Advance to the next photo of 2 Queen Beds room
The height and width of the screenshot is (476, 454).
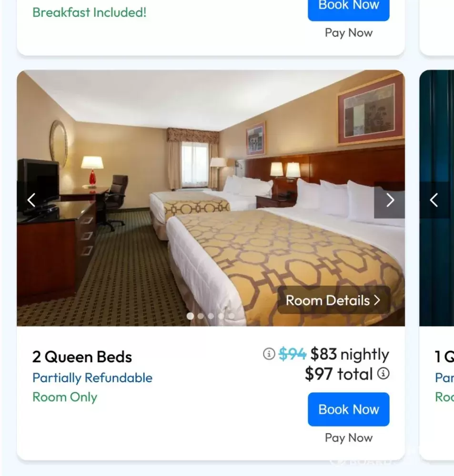coord(390,200)
